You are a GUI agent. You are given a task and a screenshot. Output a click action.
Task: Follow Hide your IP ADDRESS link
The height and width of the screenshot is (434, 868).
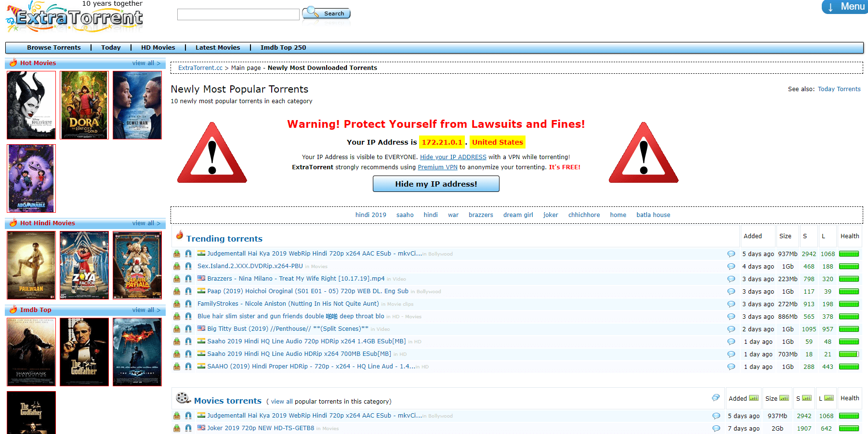453,157
